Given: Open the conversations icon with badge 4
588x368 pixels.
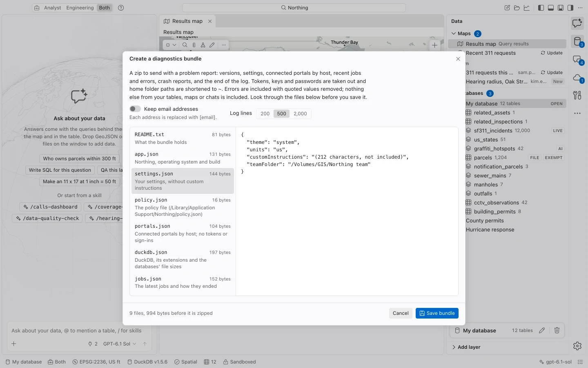Looking at the screenshot, I should (x=577, y=60).
